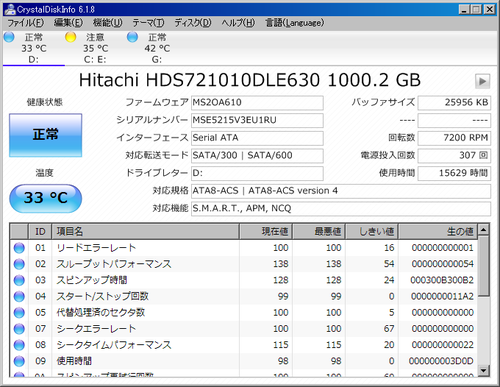This screenshot has height=387, width=500.
Task: Click the blue 正常 health status button
Action: click(45, 135)
